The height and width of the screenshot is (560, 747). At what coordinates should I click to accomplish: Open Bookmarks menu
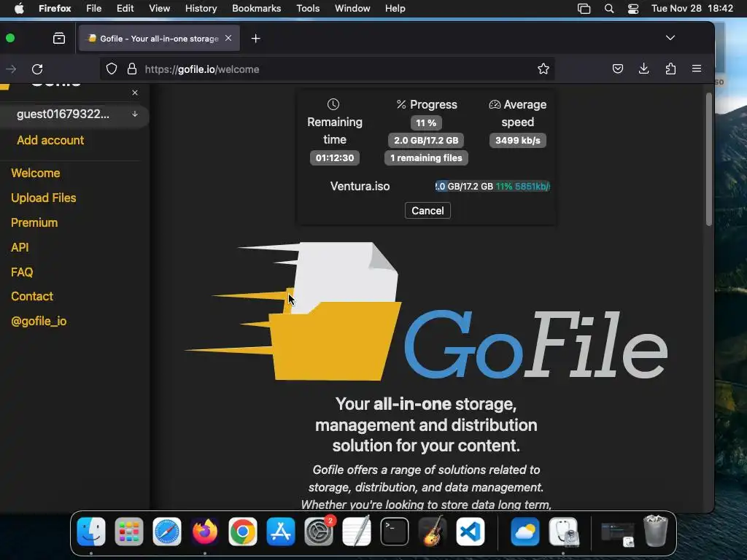(256, 8)
